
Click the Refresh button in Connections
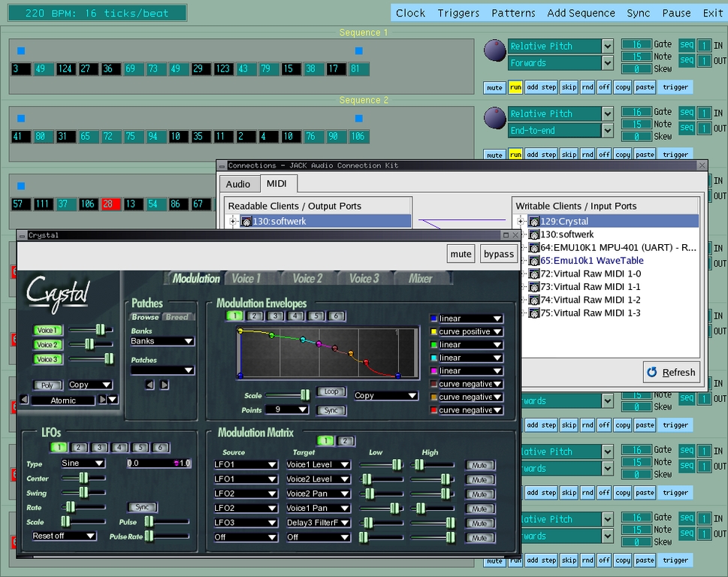tap(671, 372)
